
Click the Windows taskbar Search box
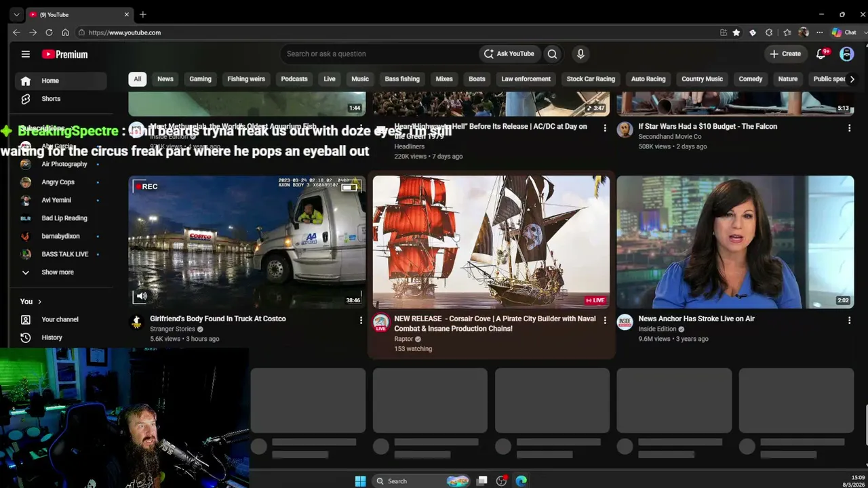coord(422,481)
